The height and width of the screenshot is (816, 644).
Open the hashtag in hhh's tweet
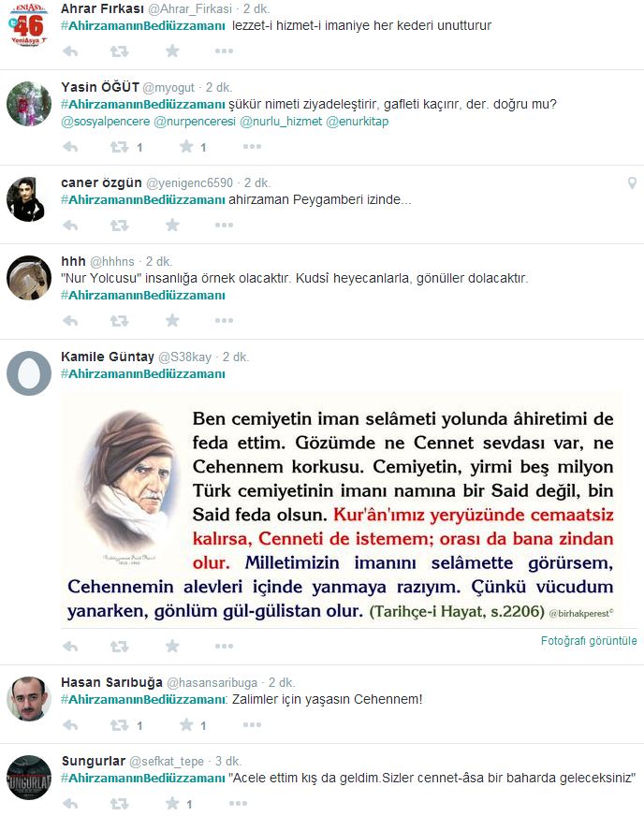tap(143, 295)
